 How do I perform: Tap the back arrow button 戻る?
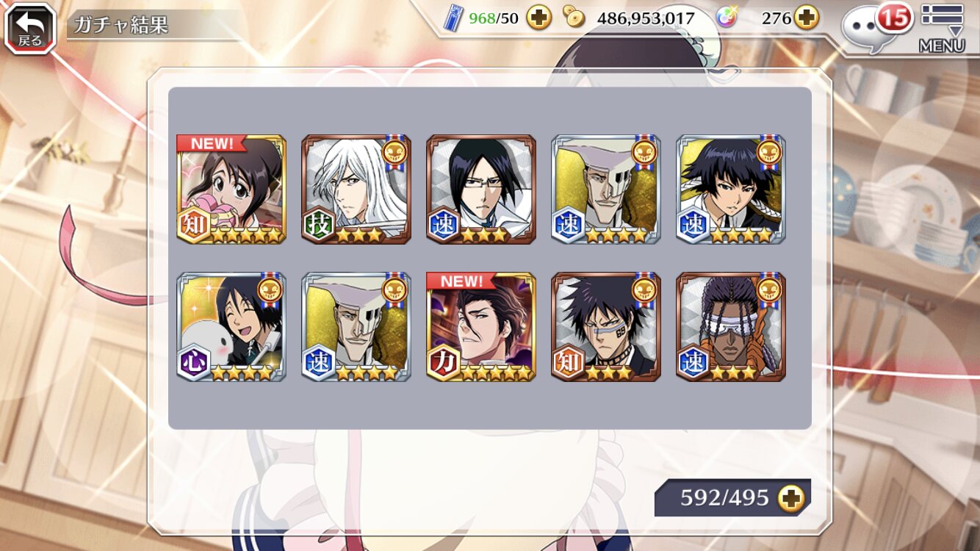tap(30, 29)
